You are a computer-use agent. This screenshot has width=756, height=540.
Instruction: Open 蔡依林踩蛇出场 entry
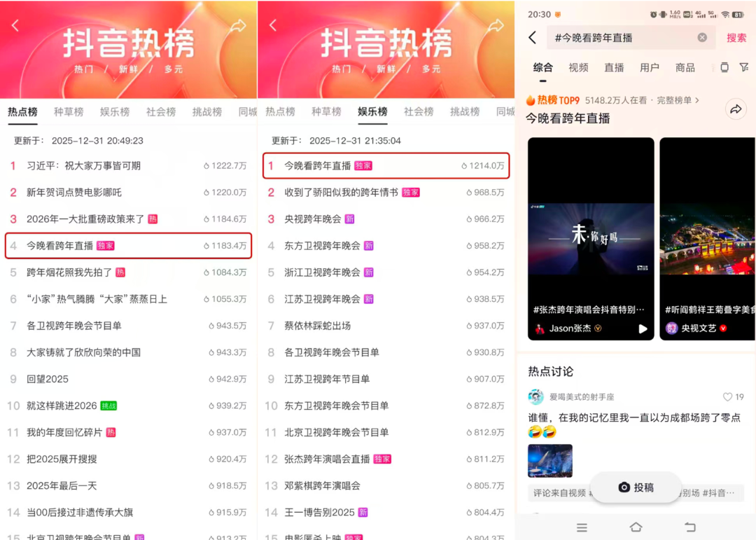[386, 326]
